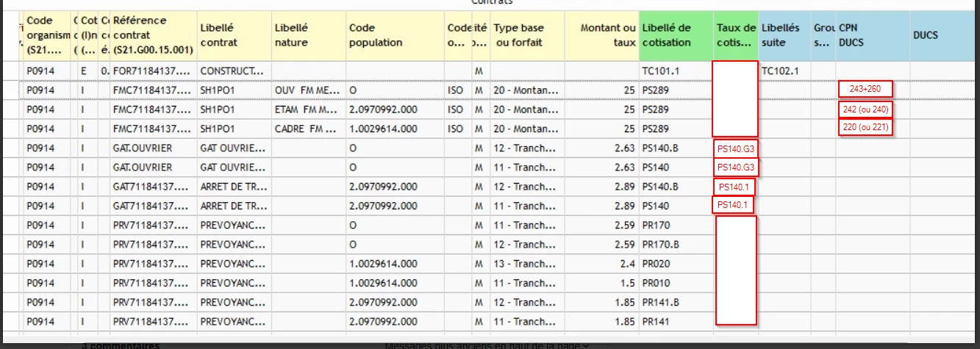
Task: Click the CONSTRUCT... contract label cell
Action: pos(233,71)
